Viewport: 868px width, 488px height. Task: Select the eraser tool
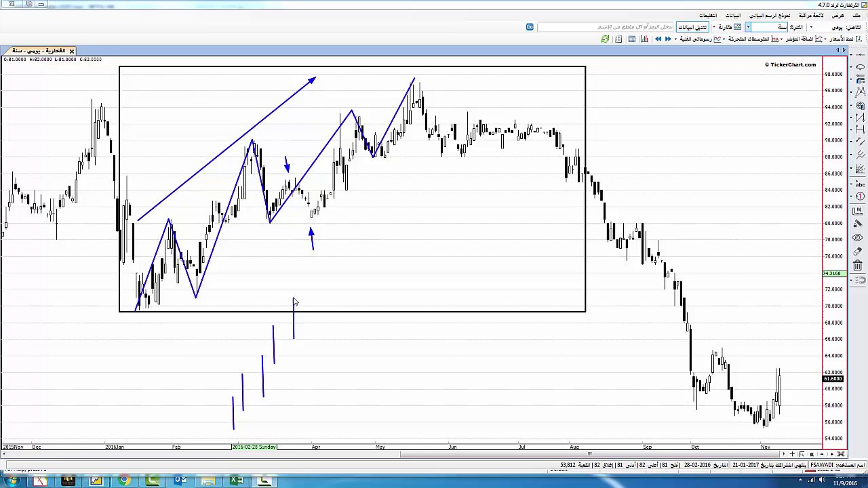(858, 251)
